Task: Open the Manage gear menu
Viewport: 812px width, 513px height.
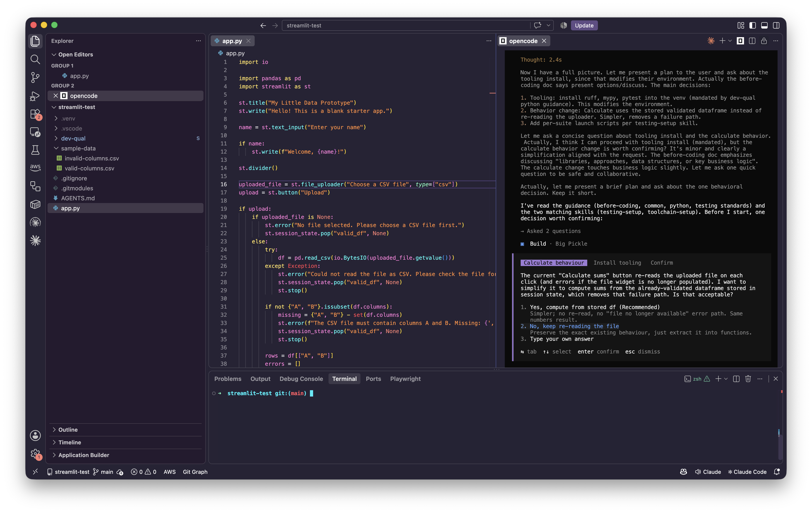Action: pos(35,454)
